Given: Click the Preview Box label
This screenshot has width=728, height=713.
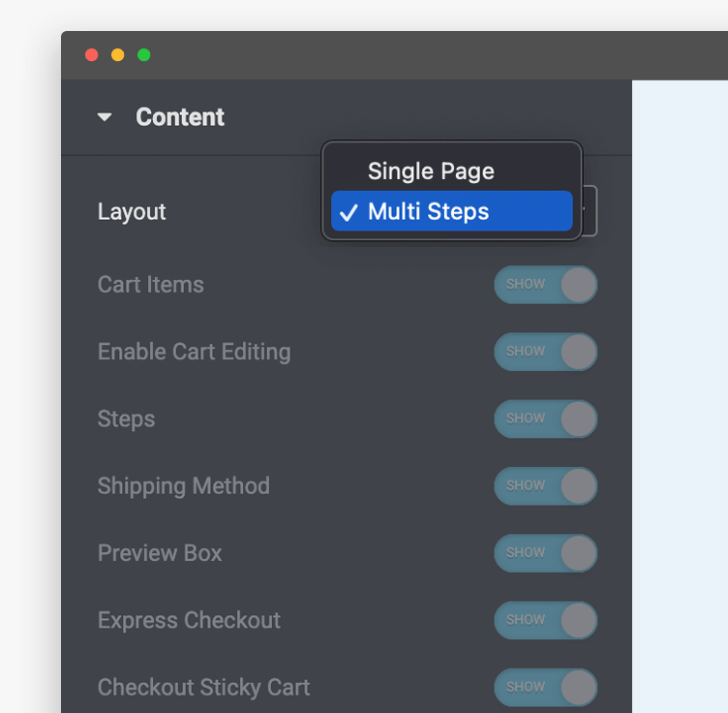Looking at the screenshot, I should (160, 553).
